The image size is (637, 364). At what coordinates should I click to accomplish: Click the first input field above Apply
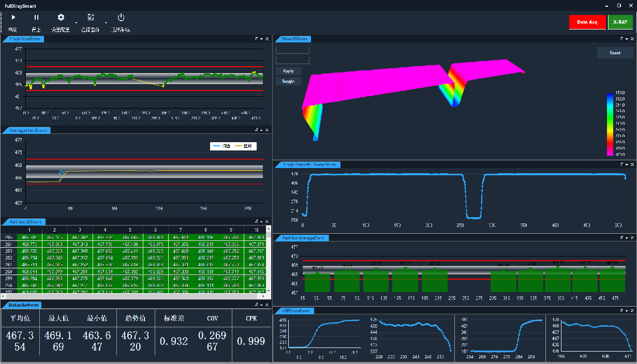[292, 50]
